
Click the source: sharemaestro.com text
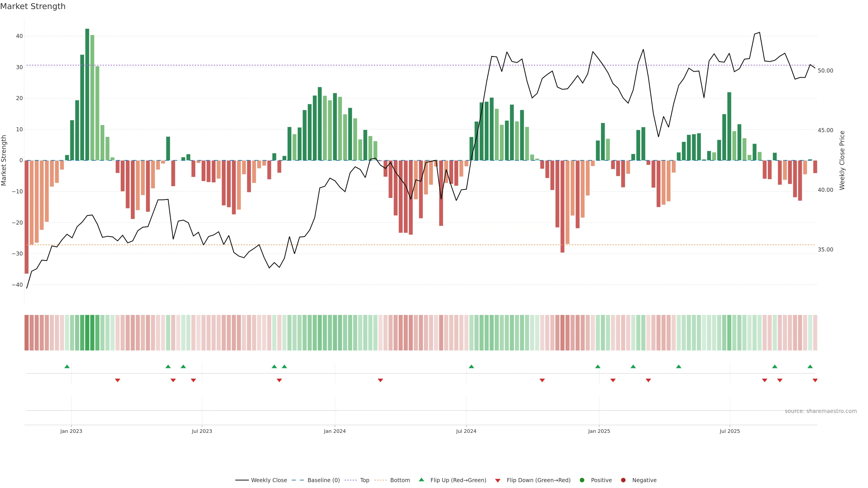tap(821, 411)
